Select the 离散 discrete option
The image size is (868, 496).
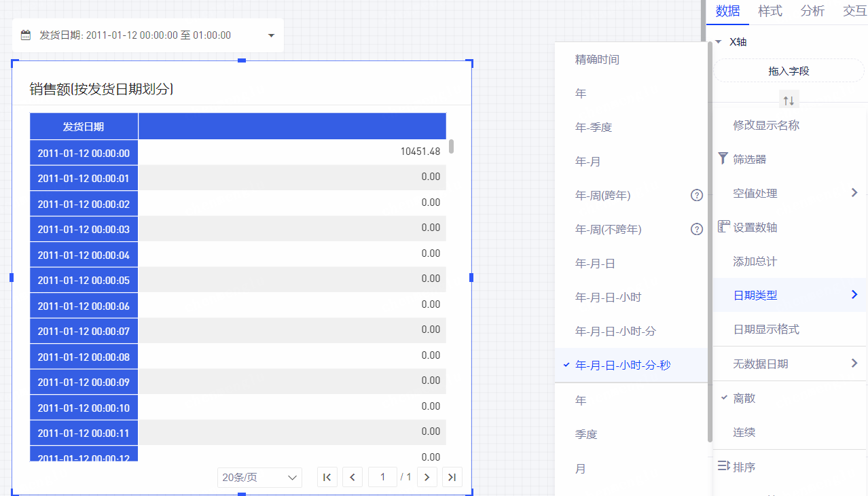point(744,398)
